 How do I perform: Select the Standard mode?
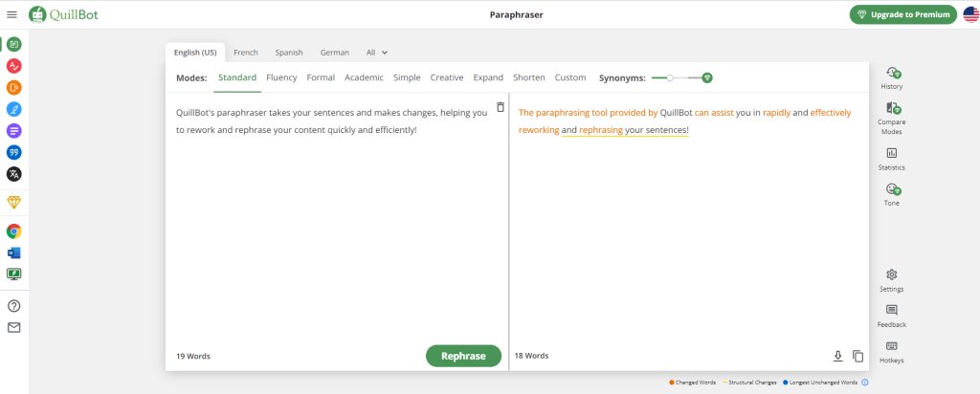click(237, 78)
